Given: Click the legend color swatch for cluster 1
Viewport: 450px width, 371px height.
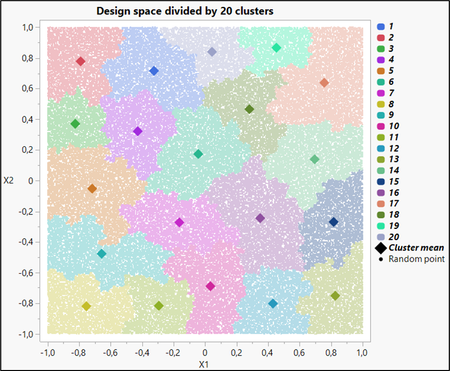Looking at the screenshot, I should click(x=381, y=26).
